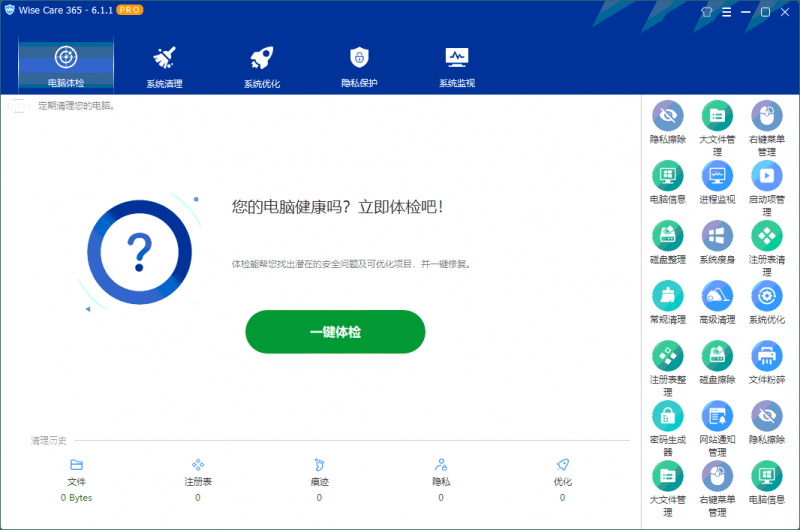Viewport: 800px width, 530px height.
Task: Open the 进程监视 process monitor tool
Action: [x=717, y=183]
